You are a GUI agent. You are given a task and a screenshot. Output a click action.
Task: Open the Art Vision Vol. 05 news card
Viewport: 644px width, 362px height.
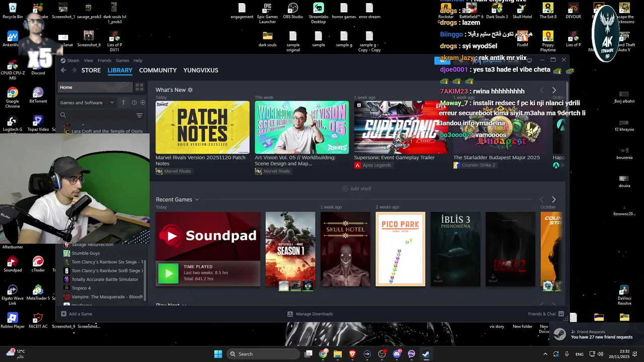[302, 127]
